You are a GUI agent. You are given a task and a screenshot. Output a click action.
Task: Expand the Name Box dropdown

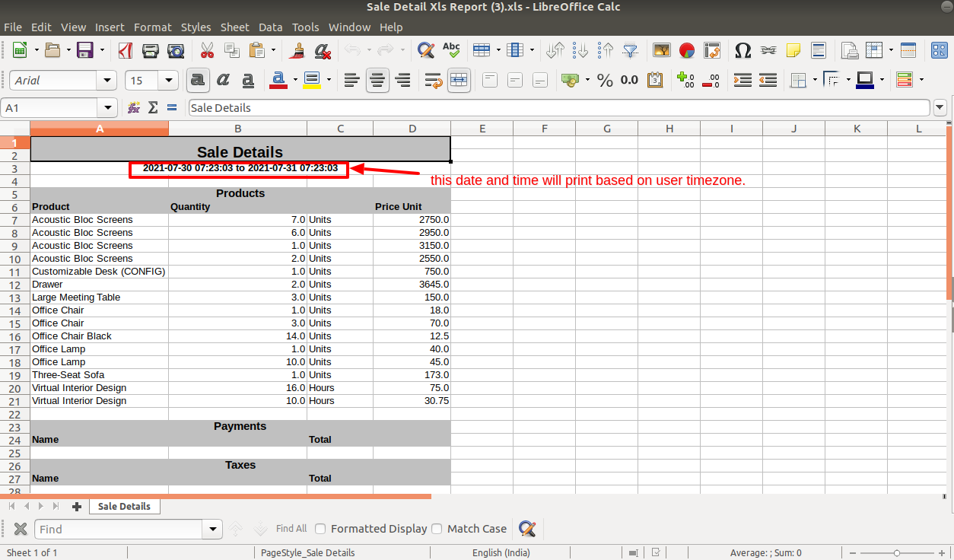coord(108,108)
